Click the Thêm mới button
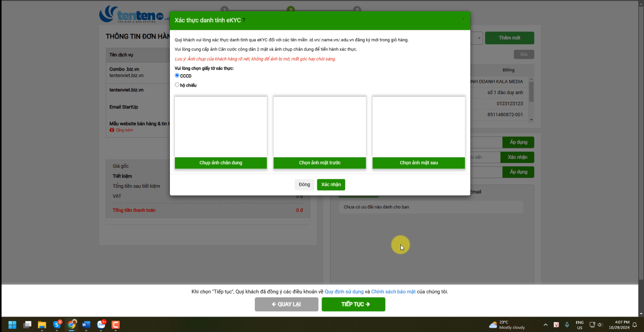This screenshot has width=644, height=332. (x=509, y=38)
